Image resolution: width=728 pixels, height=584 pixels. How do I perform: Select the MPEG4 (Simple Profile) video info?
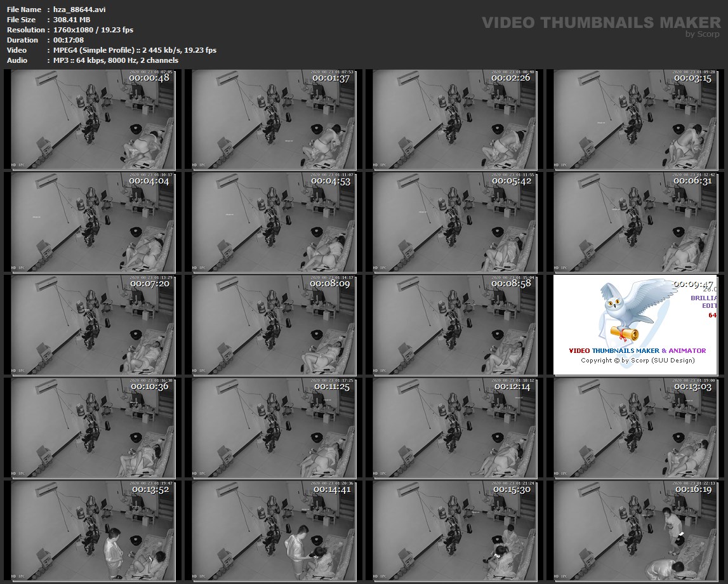[x=135, y=50]
